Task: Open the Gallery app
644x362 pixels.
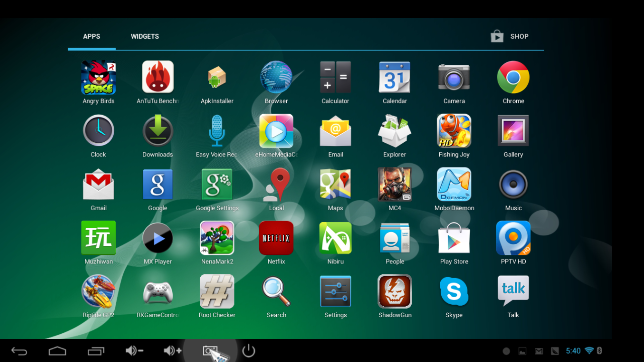Action: tap(513, 131)
